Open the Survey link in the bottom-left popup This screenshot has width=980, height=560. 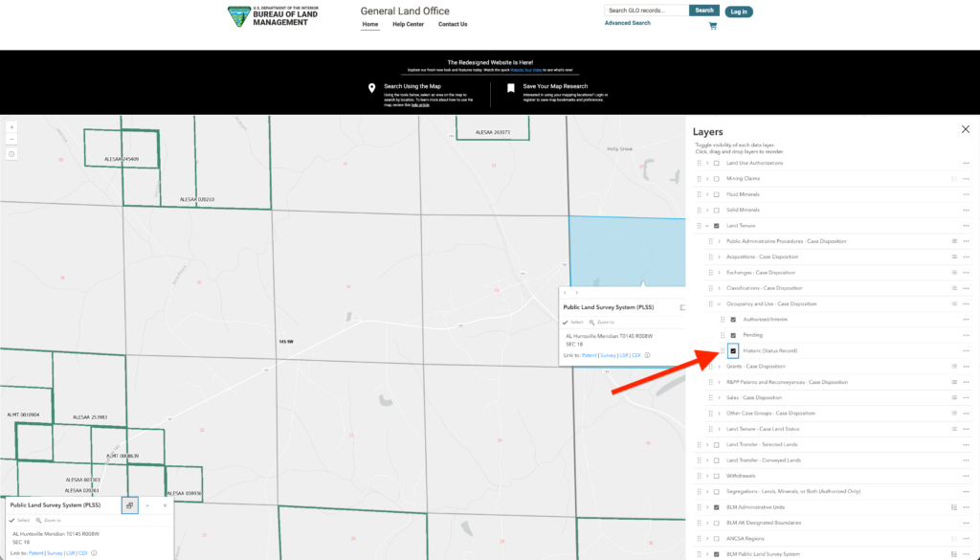[55, 553]
